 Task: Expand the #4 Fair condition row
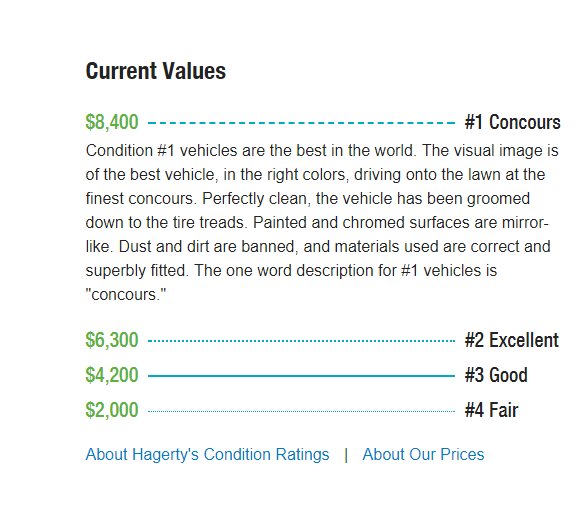coord(302,410)
